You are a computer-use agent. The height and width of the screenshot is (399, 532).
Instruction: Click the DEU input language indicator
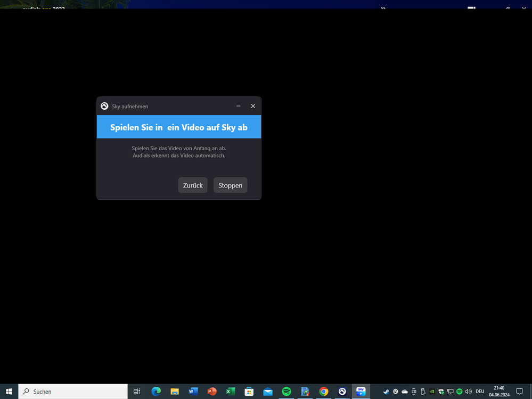click(x=480, y=392)
